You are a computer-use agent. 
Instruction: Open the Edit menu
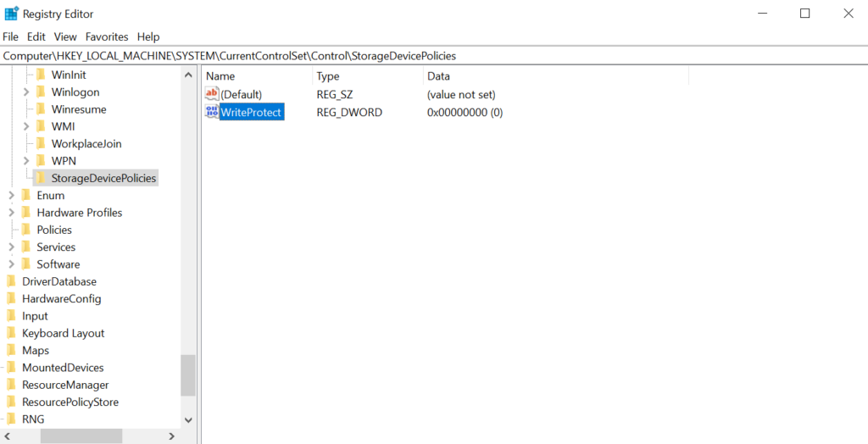pos(36,36)
